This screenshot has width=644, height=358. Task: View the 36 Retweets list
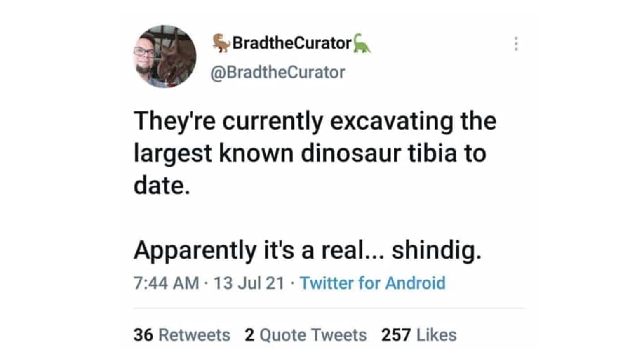click(181, 335)
